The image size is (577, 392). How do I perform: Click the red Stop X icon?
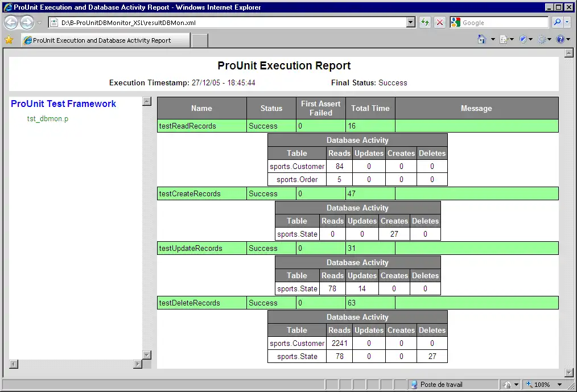tap(439, 22)
